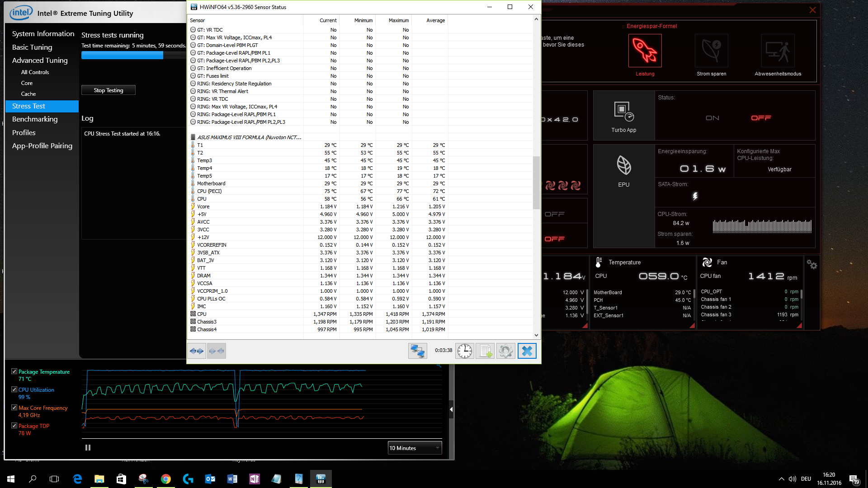This screenshot has height=488, width=868.
Task: Open Basic Tuning in XTU
Action: coord(32,47)
